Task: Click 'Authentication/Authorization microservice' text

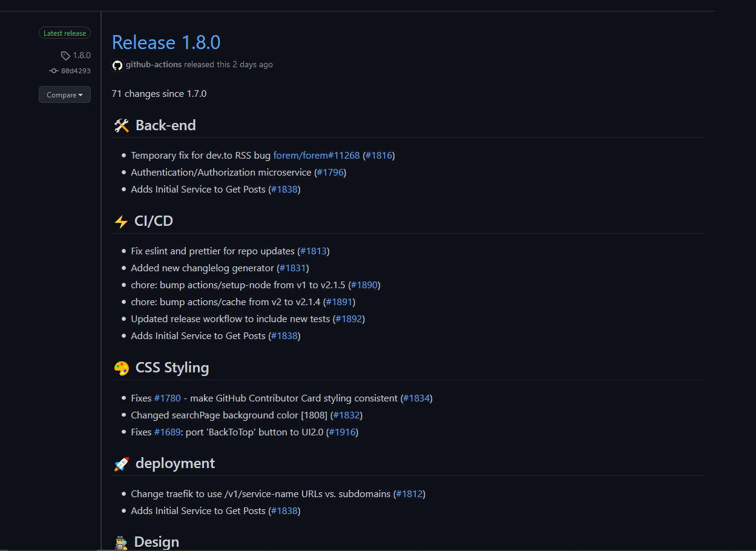Action: (x=221, y=173)
